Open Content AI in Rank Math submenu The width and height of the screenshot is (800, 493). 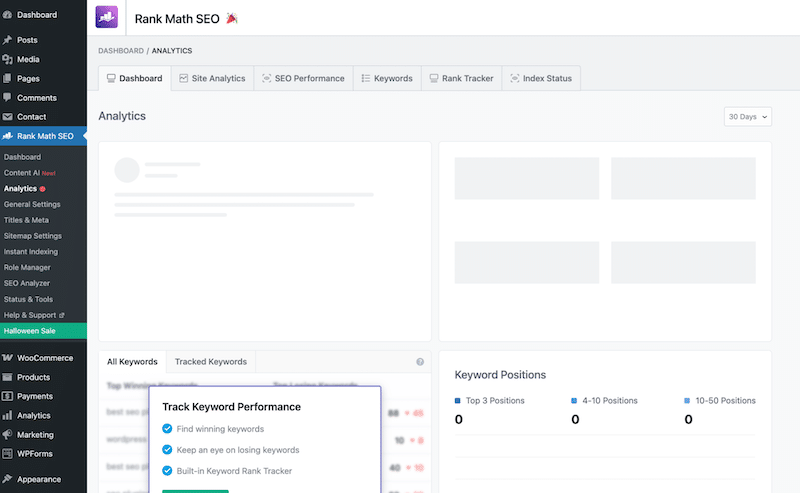coord(30,173)
